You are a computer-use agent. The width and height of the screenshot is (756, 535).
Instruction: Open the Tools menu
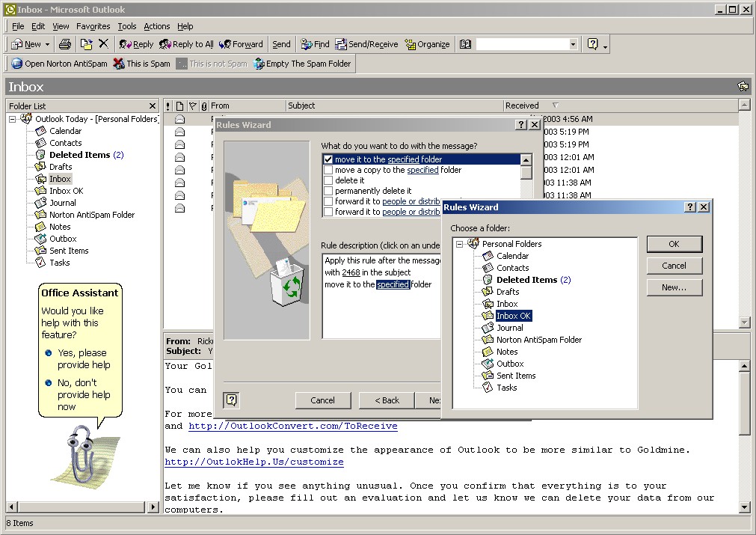[127, 26]
